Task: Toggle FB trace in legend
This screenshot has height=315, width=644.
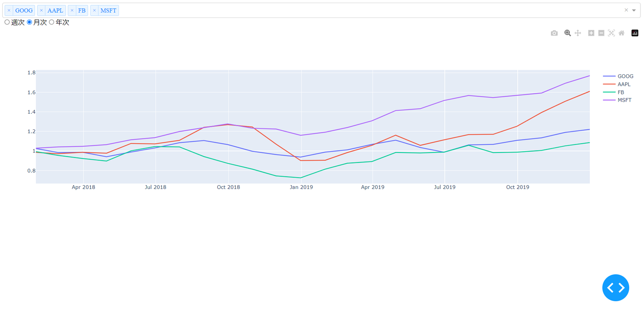Action: pos(620,92)
